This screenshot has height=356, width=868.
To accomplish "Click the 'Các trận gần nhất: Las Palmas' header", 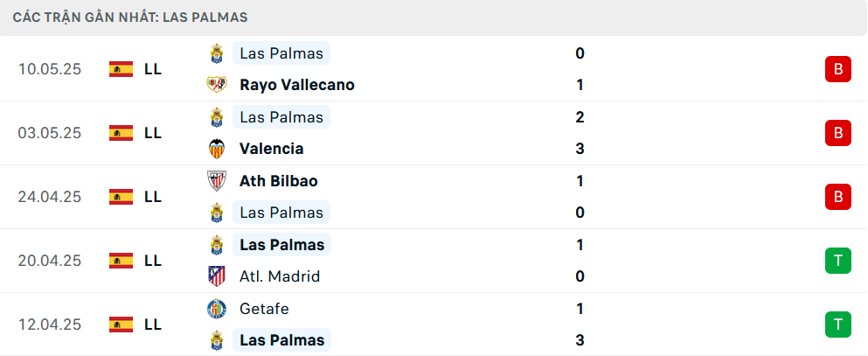I will (x=129, y=17).
